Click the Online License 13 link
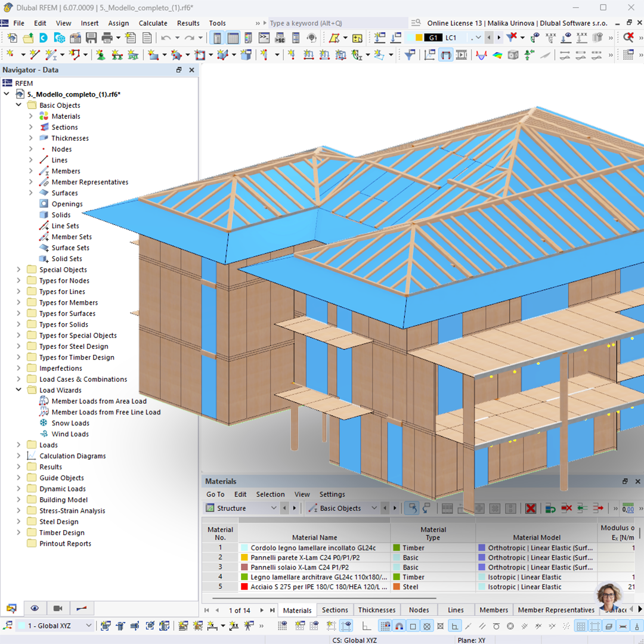The height and width of the screenshot is (644, 644). 451,23
